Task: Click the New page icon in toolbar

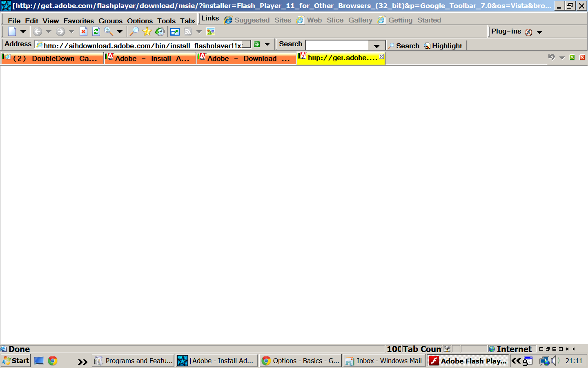Action: [x=12, y=31]
